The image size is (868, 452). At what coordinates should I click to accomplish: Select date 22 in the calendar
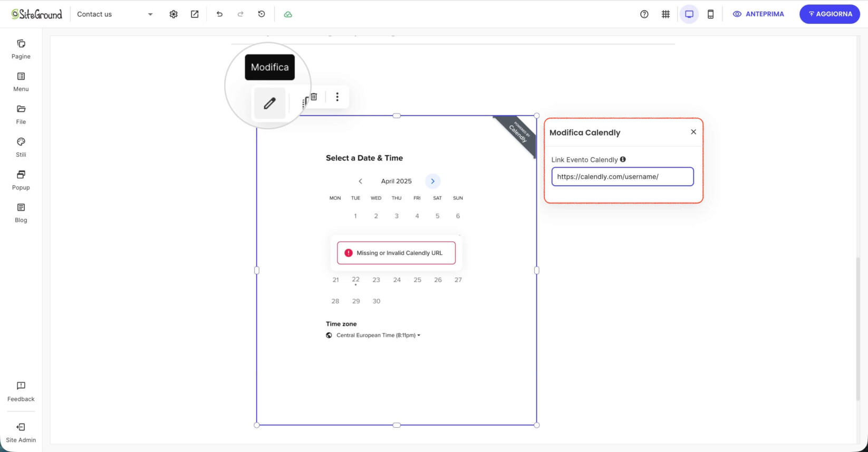point(356,280)
